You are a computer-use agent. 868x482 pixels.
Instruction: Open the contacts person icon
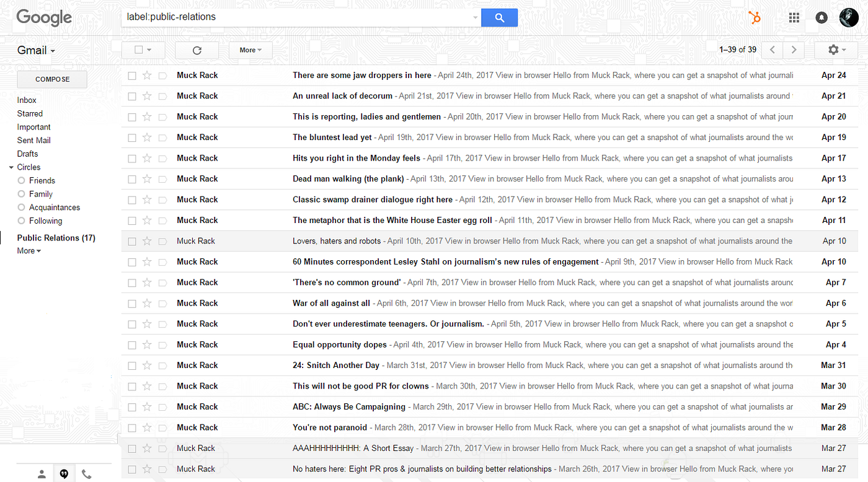click(42, 474)
